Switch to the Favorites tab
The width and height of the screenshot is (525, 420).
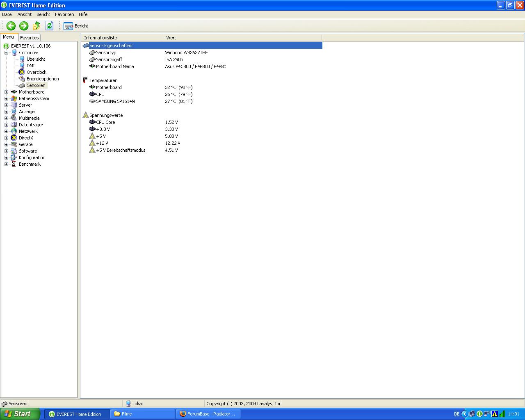coord(30,37)
